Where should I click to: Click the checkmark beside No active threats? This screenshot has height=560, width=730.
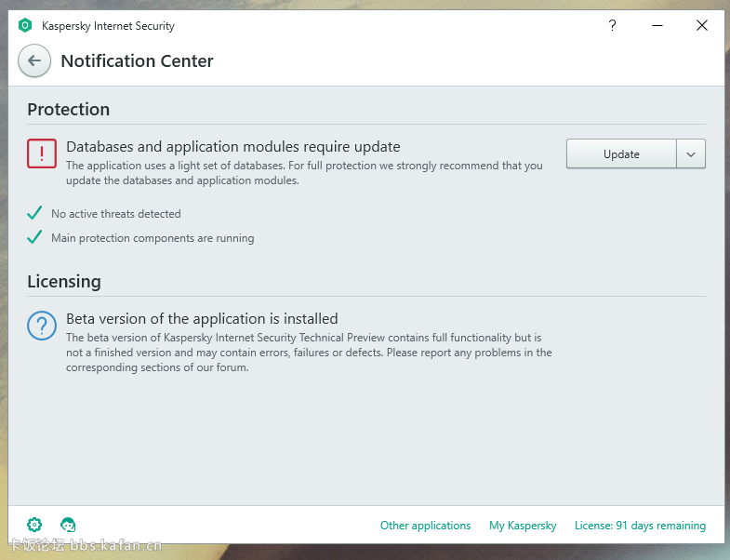(34, 213)
